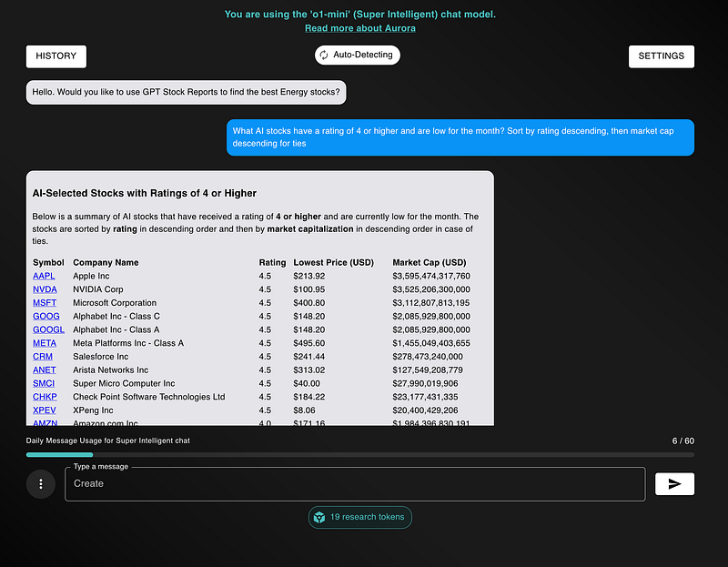The image size is (728, 567).
Task: Open the SMCI stock link
Action: coord(44,383)
